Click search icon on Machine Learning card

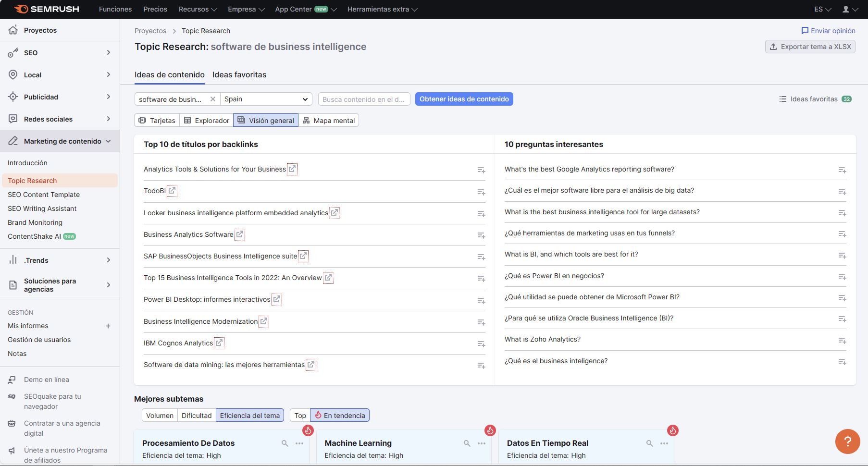coord(467,443)
